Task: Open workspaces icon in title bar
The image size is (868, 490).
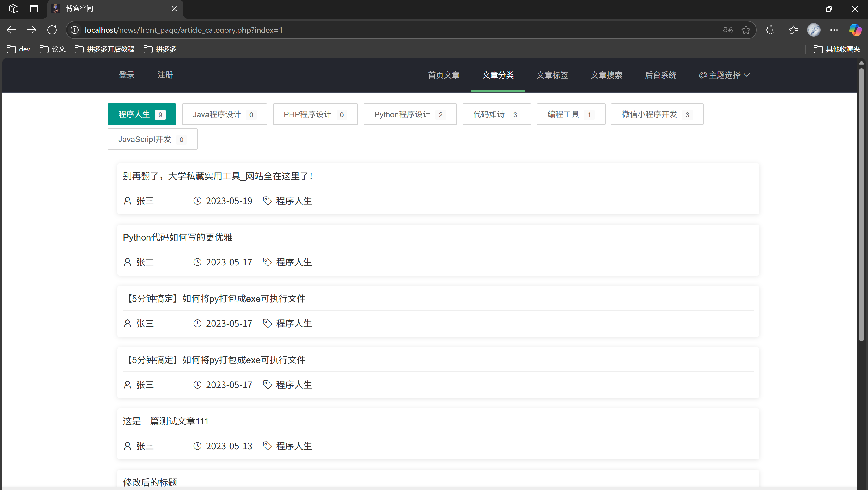Action: tap(14, 8)
